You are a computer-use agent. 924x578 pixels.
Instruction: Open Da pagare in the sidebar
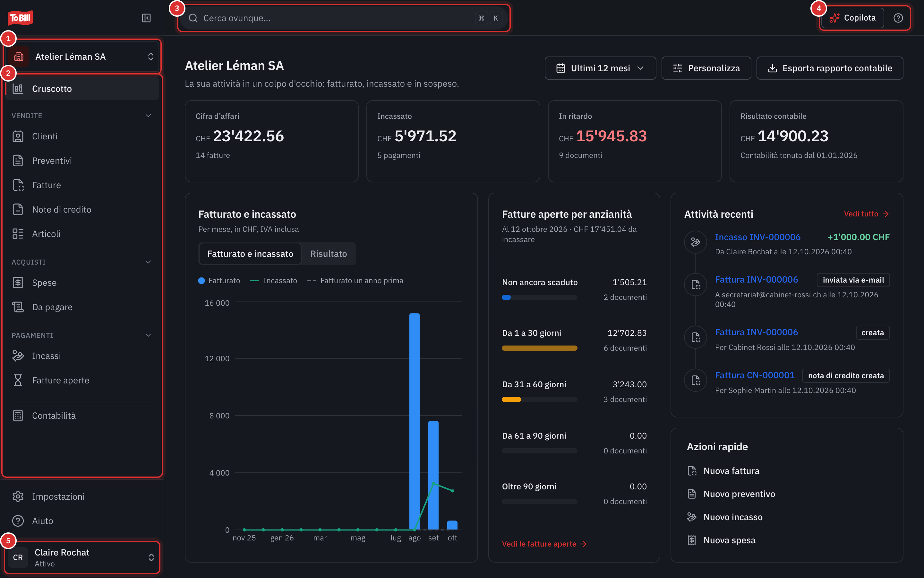click(x=82, y=307)
